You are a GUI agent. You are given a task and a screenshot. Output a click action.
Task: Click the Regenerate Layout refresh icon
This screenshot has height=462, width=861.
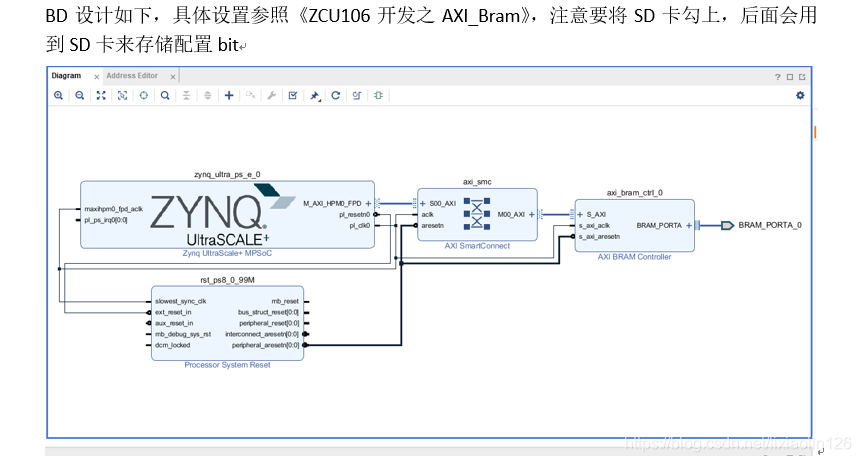(336, 96)
